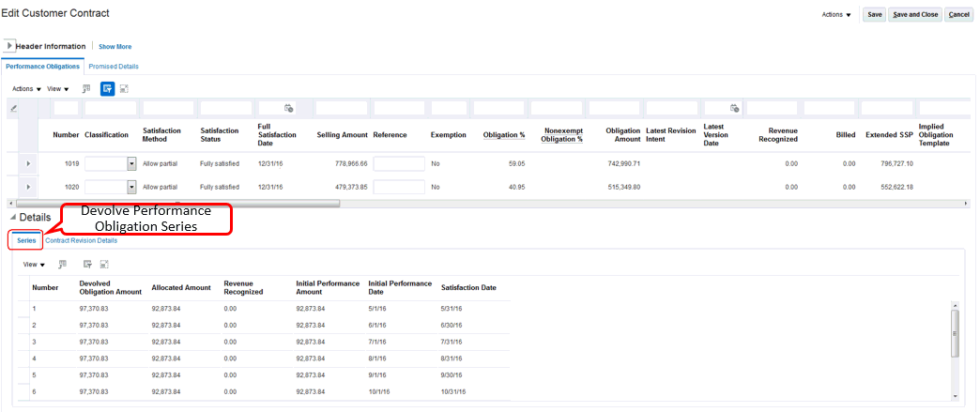Click the Satisfaction Status filter field

[x=225, y=108]
